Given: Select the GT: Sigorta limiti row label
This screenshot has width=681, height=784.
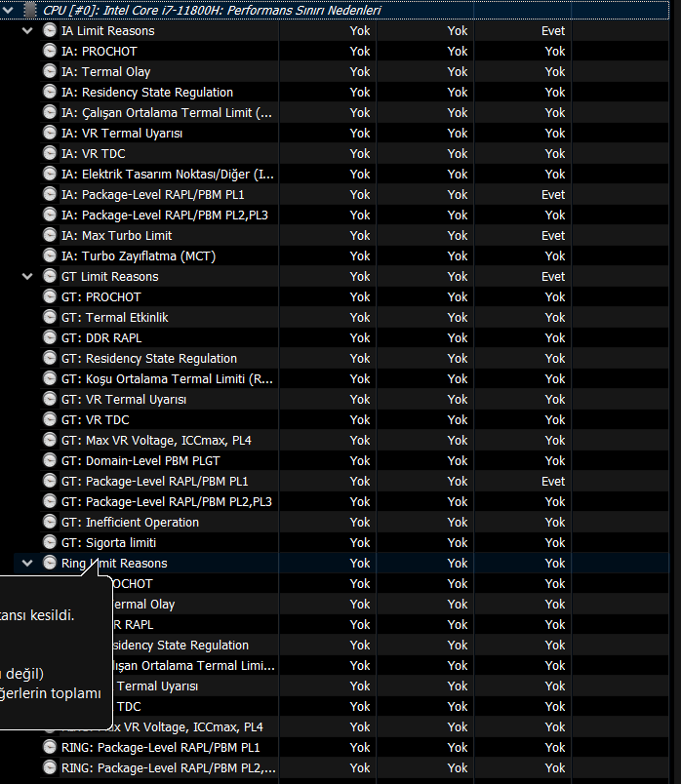Looking at the screenshot, I should pos(108,543).
